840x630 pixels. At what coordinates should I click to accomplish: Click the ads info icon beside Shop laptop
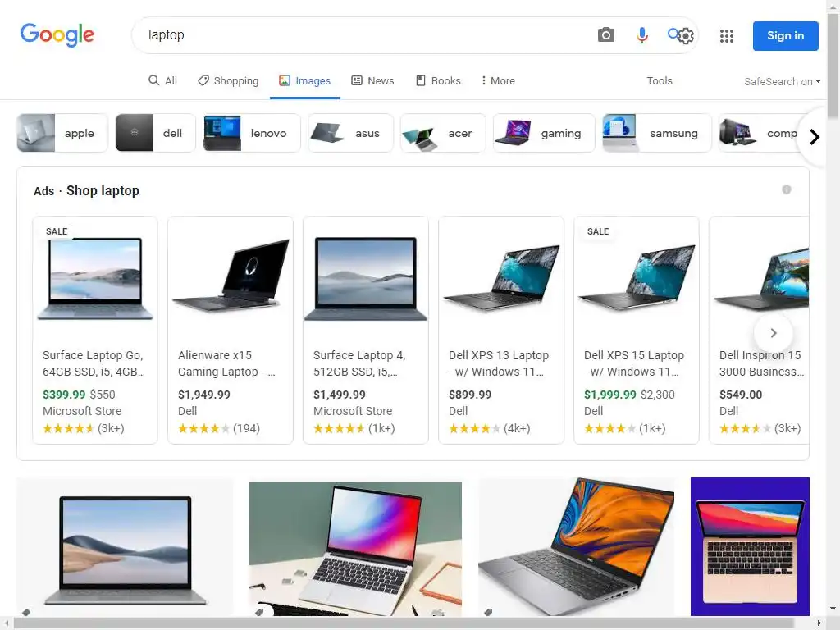787,189
